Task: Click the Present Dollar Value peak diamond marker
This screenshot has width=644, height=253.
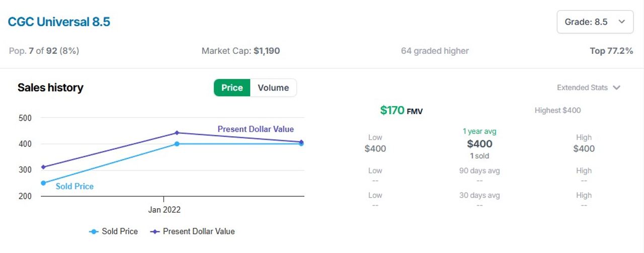Action: tap(177, 133)
